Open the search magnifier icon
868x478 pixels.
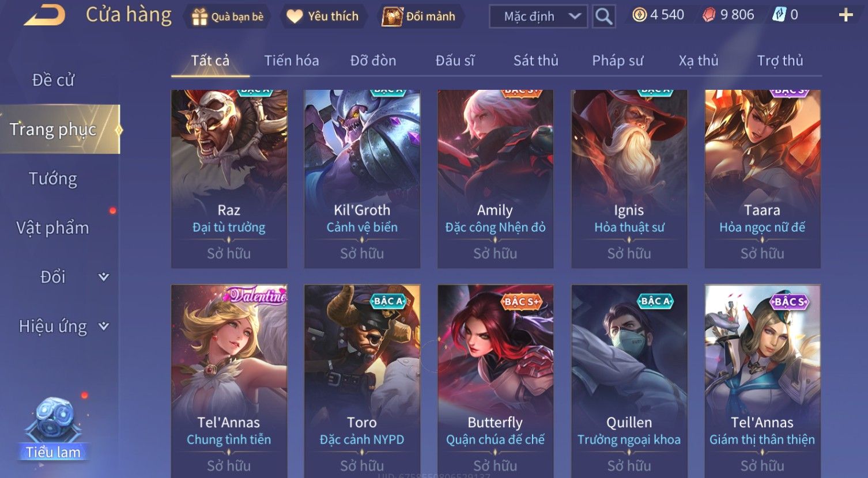[x=603, y=17]
